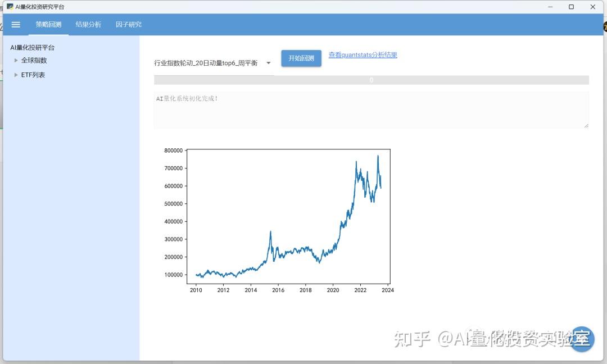This screenshot has height=364, width=607.
Task: Click the 2010 x-axis label
Action: tap(196, 290)
